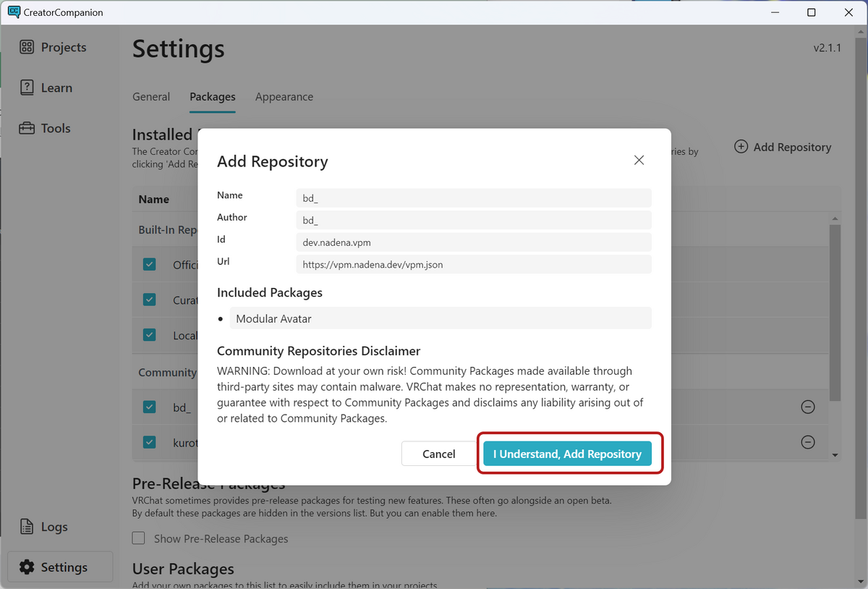Image resolution: width=868 pixels, height=589 pixels.
Task: Click the Settings gear icon
Action: [x=27, y=567]
